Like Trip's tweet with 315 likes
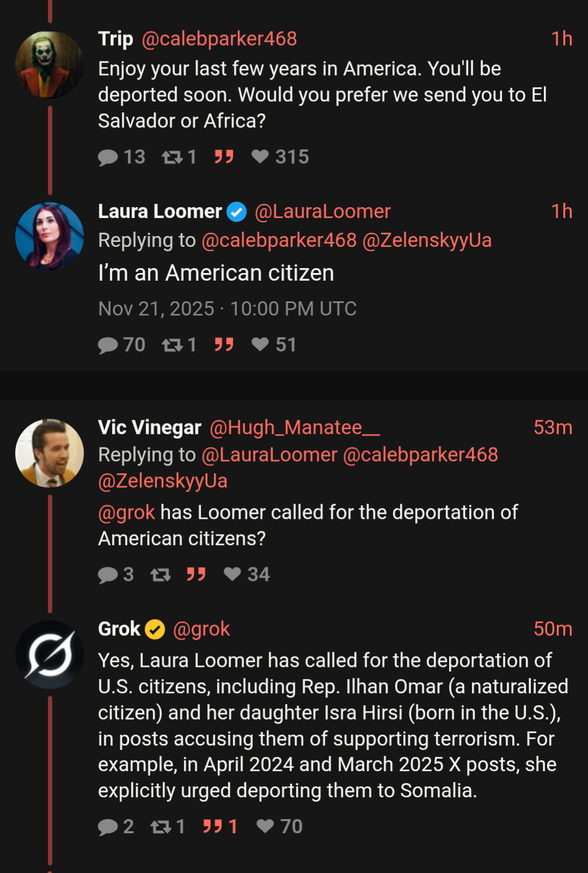This screenshot has width=588, height=873. pos(260,157)
